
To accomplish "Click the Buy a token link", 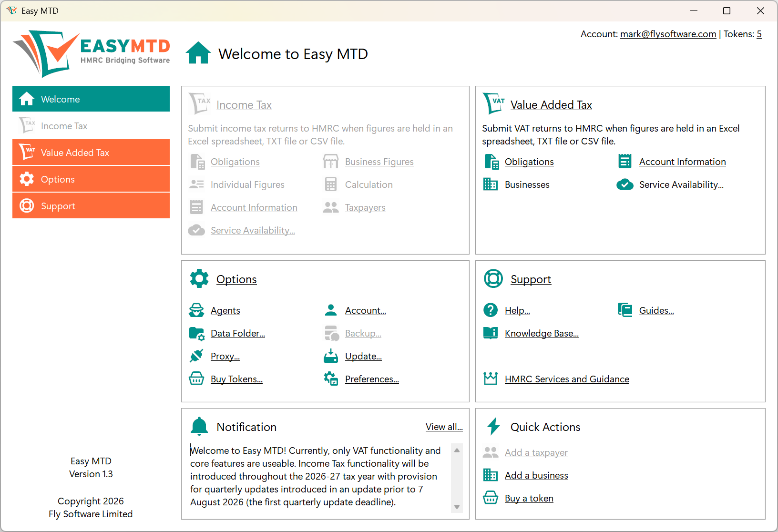I will [x=529, y=498].
